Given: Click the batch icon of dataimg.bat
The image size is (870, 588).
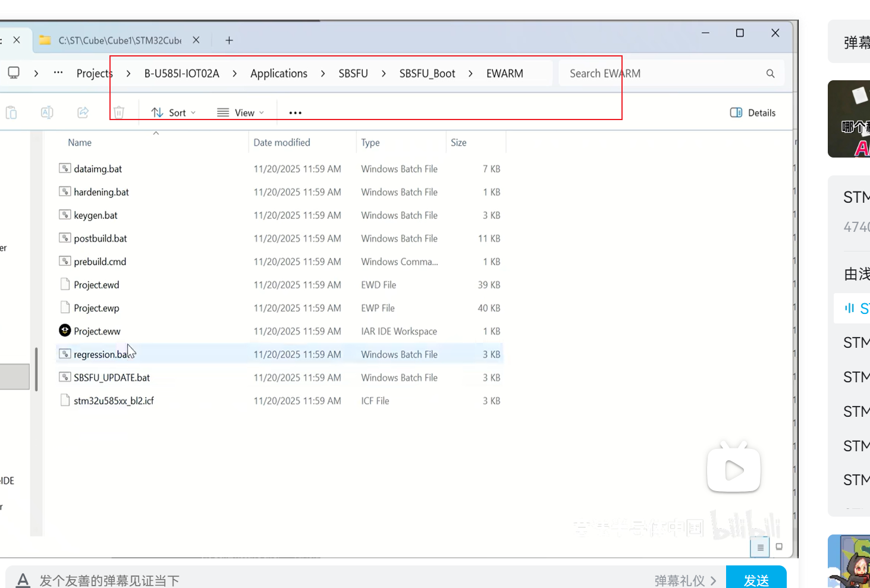Looking at the screenshot, I should coord(65,168).
